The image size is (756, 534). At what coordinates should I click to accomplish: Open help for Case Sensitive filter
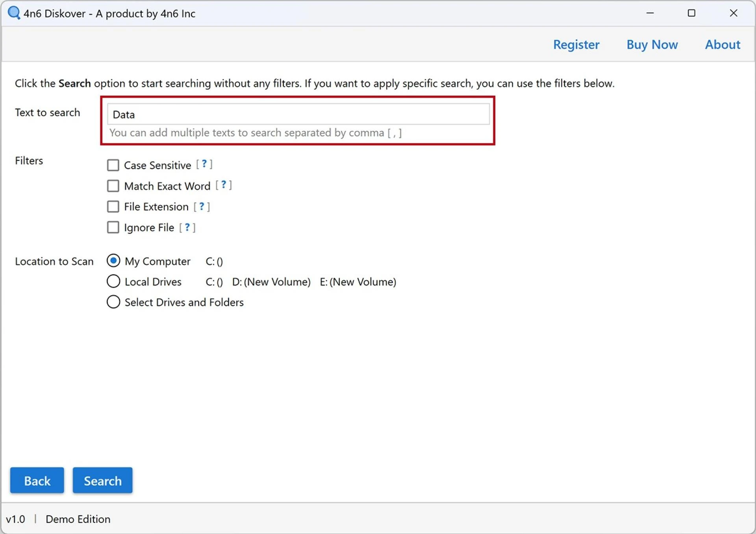204,164
